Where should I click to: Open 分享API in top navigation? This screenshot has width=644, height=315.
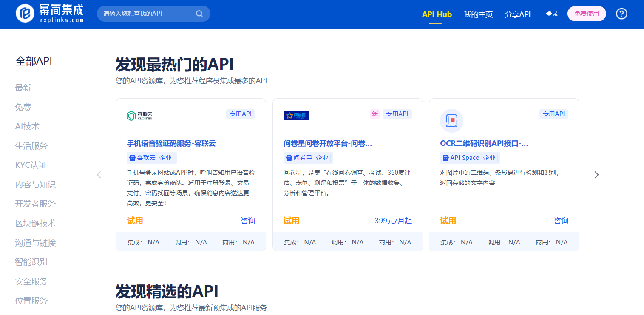tap(517, 14)
